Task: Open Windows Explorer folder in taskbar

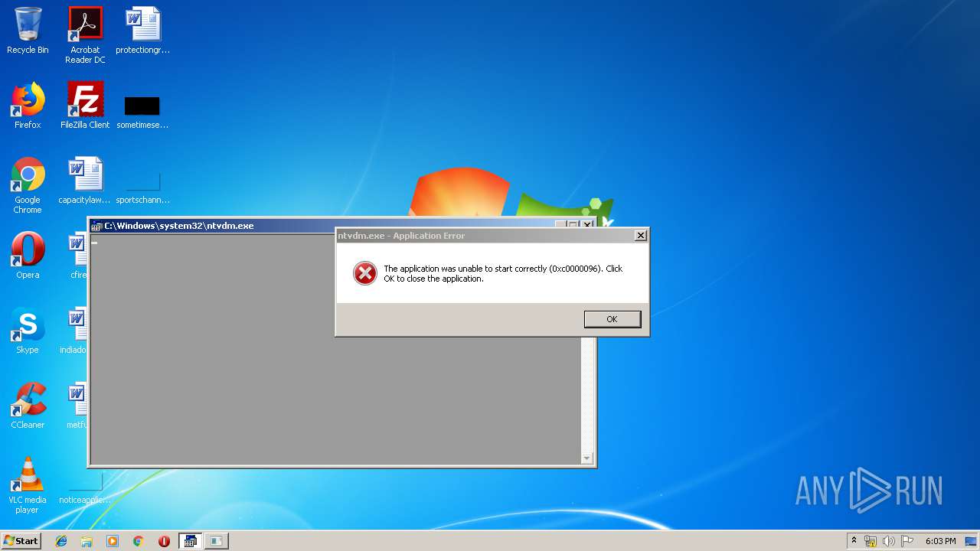Action: point(87,541)
